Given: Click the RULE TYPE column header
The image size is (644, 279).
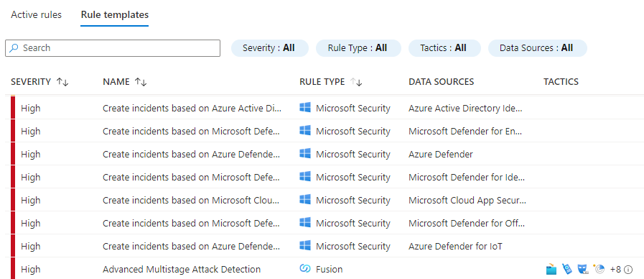Looking at the screenshot, I should 322,82.
